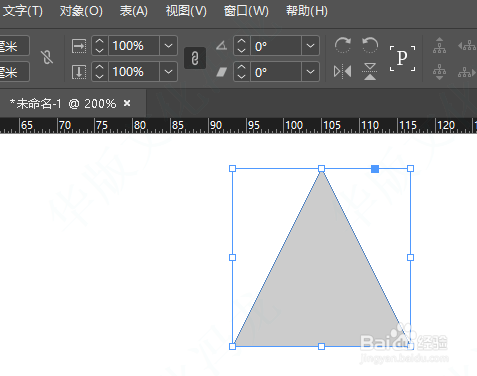The height and width of the screenshot is (376, 477).
Task: Flip the object horizontally
Action: pos(343,71)
